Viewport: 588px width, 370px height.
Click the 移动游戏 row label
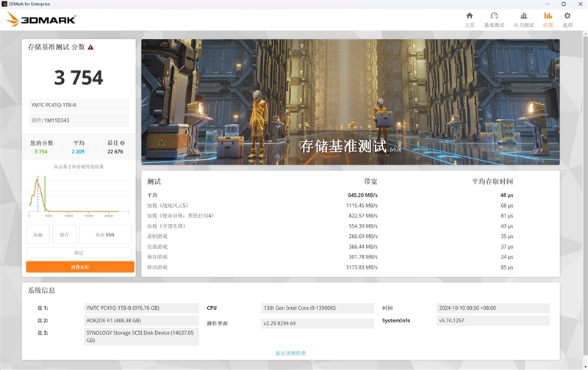[157, 267]
